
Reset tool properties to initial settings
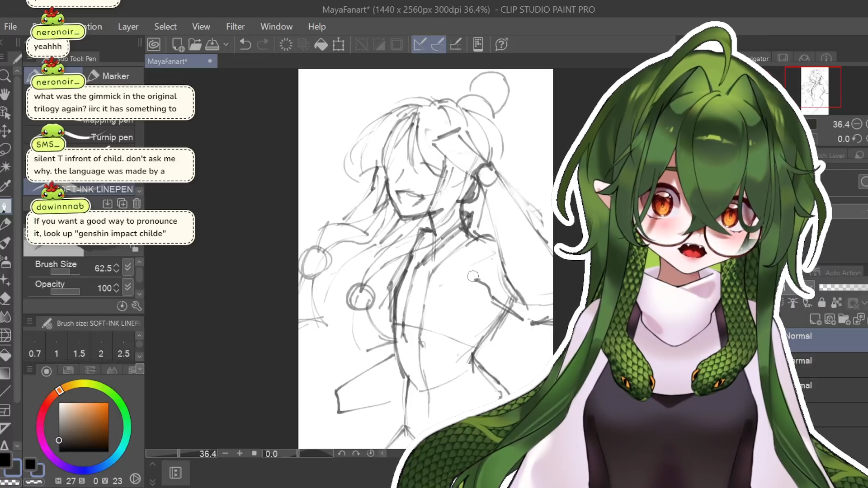(122, 306)
